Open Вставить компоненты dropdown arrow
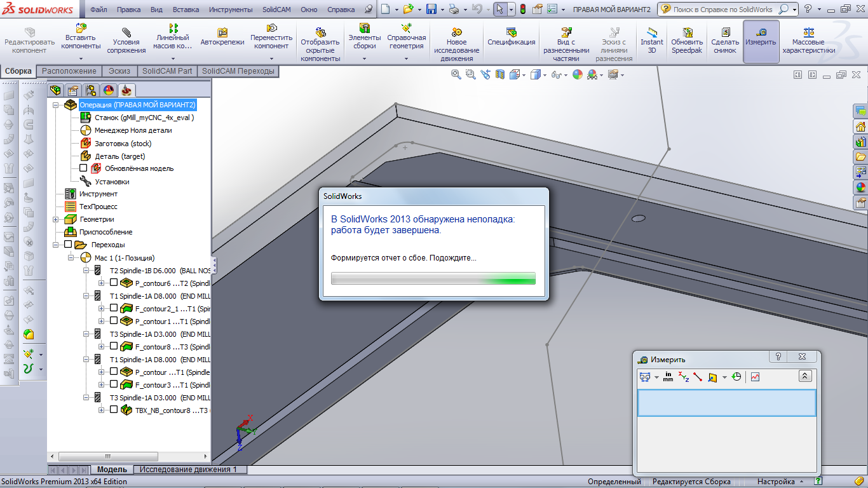Viewport: 868px width, 488px height. pyautogui.click(x=81, y=58)
